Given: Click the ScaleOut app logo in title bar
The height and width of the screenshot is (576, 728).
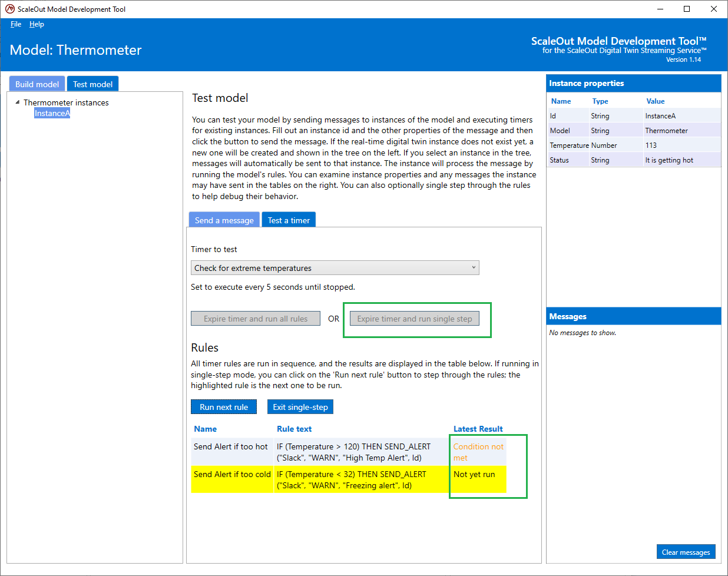Looking at the screenshot, I should tap(9, 9).
